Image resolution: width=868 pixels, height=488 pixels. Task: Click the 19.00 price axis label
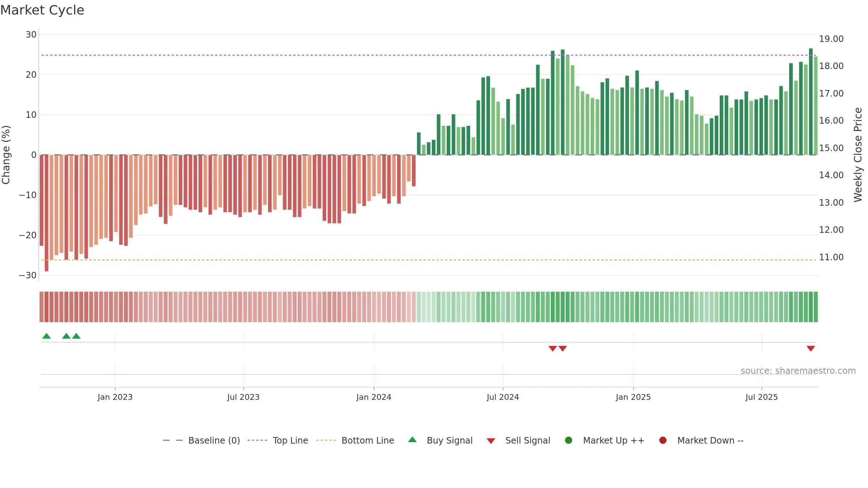coord(831,39)
